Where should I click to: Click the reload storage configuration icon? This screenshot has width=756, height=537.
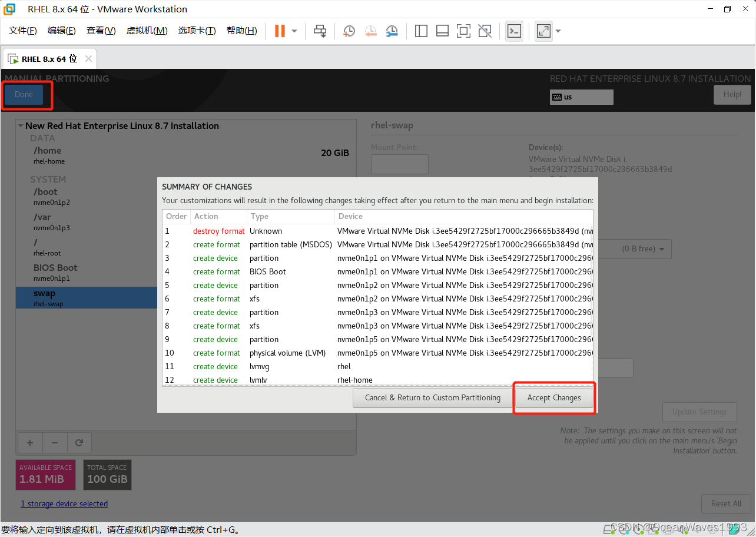[79, 443]
